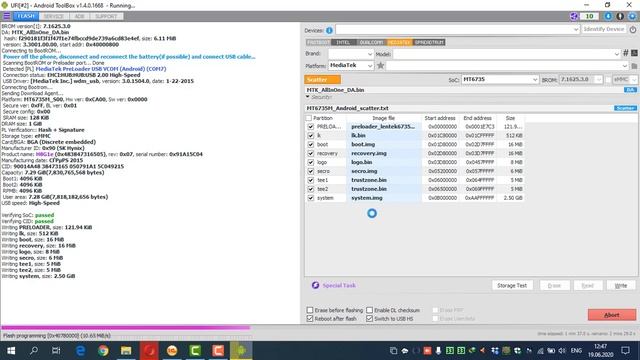Click the Devices info icon
Viewport: 640px width, 360px height.
click(329, 30)
